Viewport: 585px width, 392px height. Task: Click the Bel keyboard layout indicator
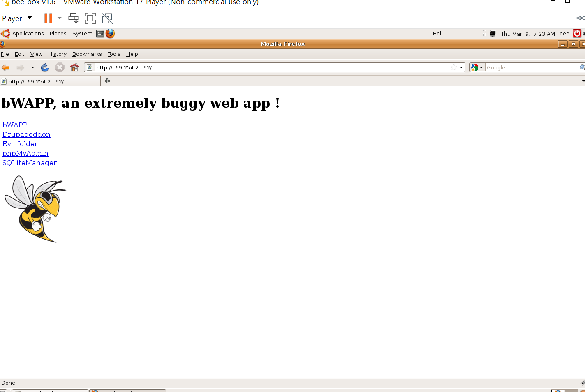[437, 33]
